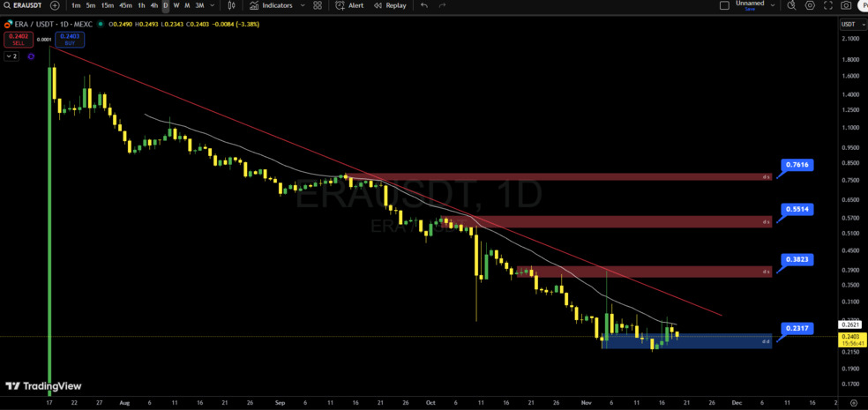Open quick search magnifier icon at top right
The image size is (868, 410).
(791, 5)
